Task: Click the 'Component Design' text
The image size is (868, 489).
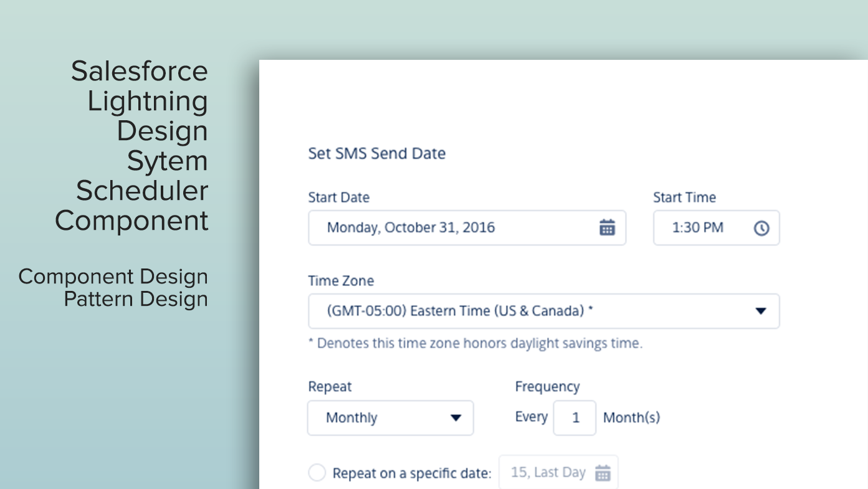Action: click(113, 277)
